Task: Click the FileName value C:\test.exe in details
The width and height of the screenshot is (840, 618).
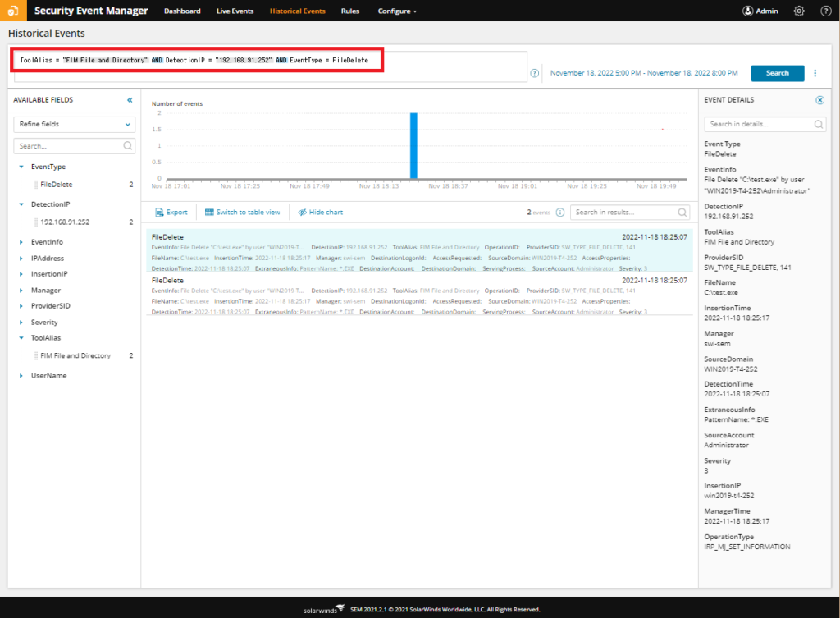Action: click(x=720, y=293)
